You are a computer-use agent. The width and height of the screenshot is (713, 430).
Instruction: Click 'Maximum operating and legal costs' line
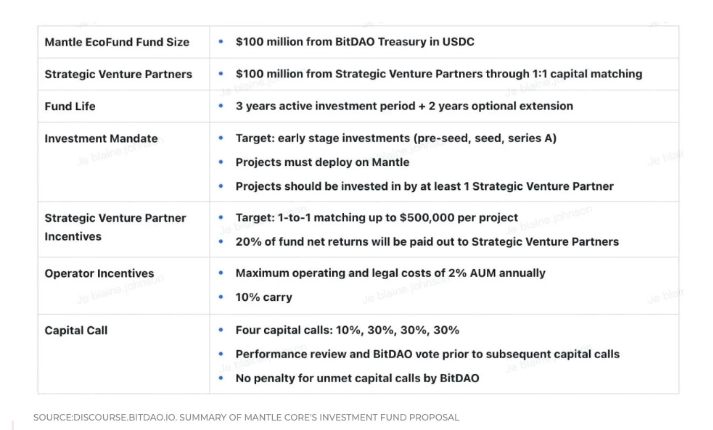click(x=390, y=273)
